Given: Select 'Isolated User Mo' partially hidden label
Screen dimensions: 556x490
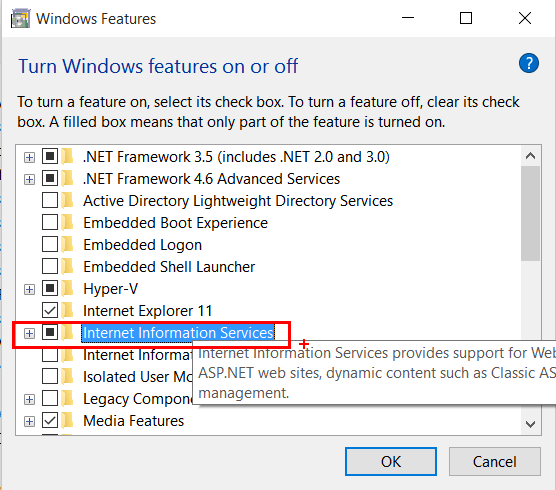Looking at the screenshot, I should click(138, 377).
